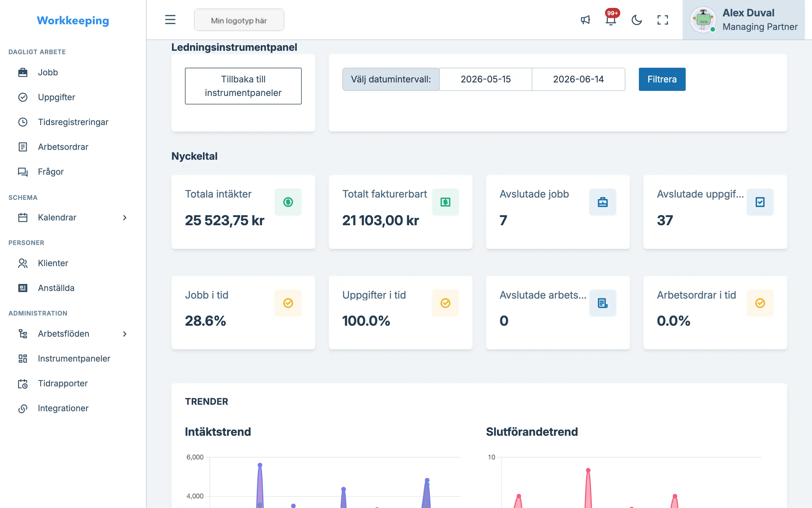The width and height of the screenshot is (812, 508).
Task: Open the notifications bell with 99+ badge
Action: pyautogui.click(x=611, y=18)
